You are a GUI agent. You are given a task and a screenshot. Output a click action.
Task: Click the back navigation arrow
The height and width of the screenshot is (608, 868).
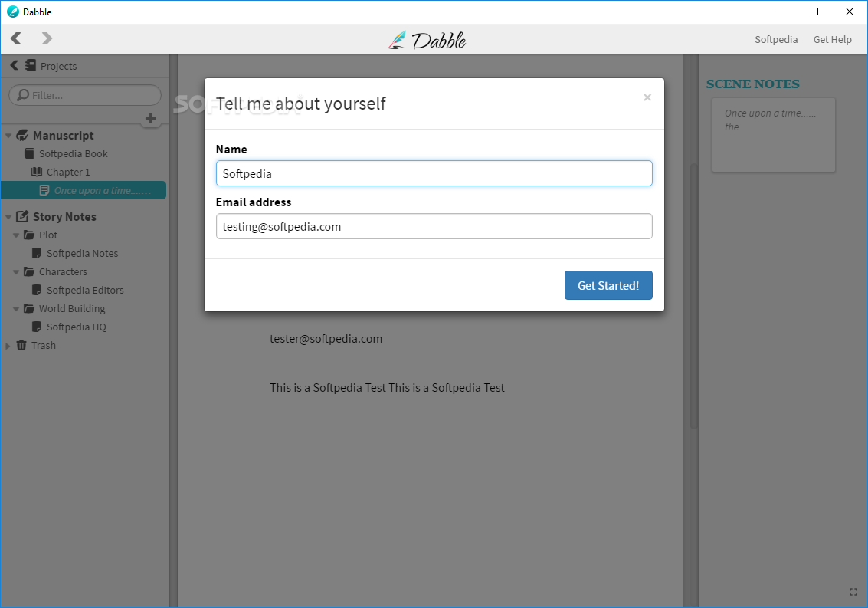point(16,38)
